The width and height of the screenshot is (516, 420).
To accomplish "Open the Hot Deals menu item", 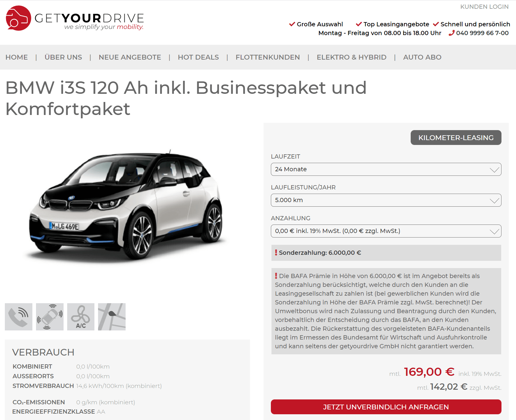I will click(x=198, y=57).
